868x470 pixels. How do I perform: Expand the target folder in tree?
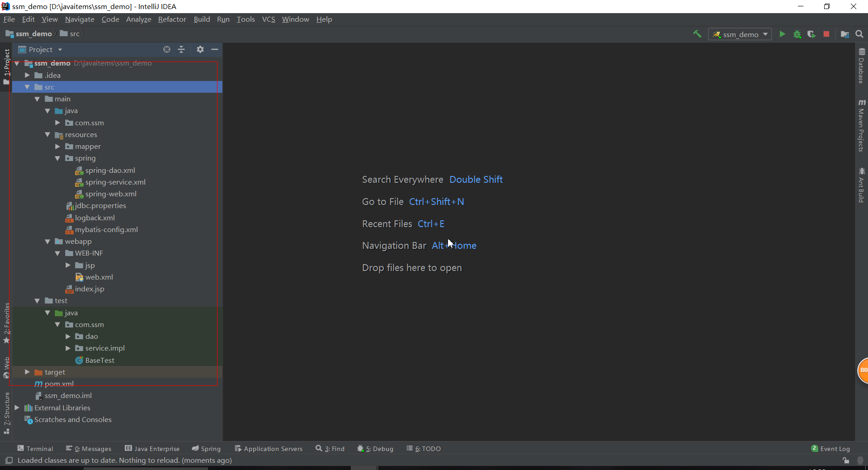(27, 372)
